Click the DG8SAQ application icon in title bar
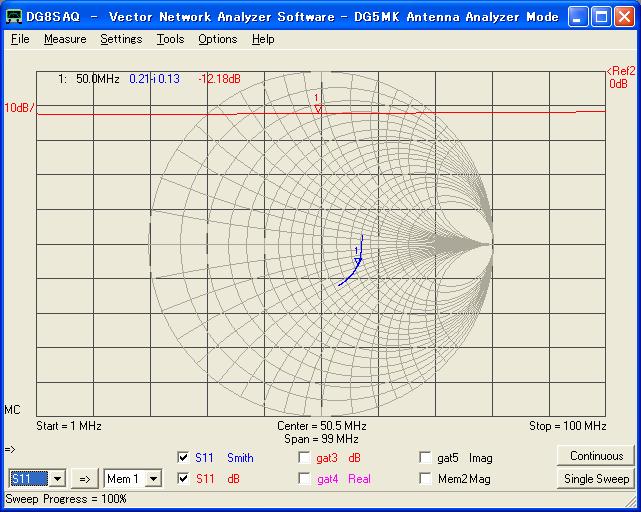Screen dimensions: 641x512 tap(13, 16)
